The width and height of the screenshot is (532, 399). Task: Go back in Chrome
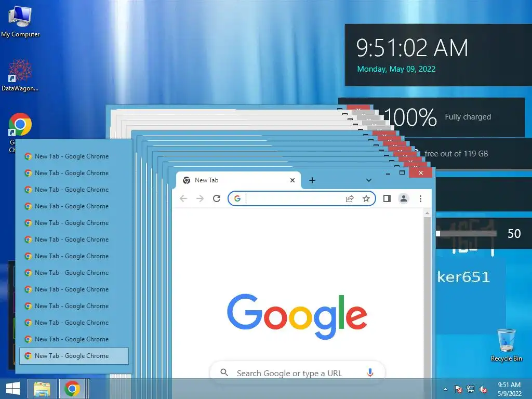pyautogui.click(x=183, y=198)
